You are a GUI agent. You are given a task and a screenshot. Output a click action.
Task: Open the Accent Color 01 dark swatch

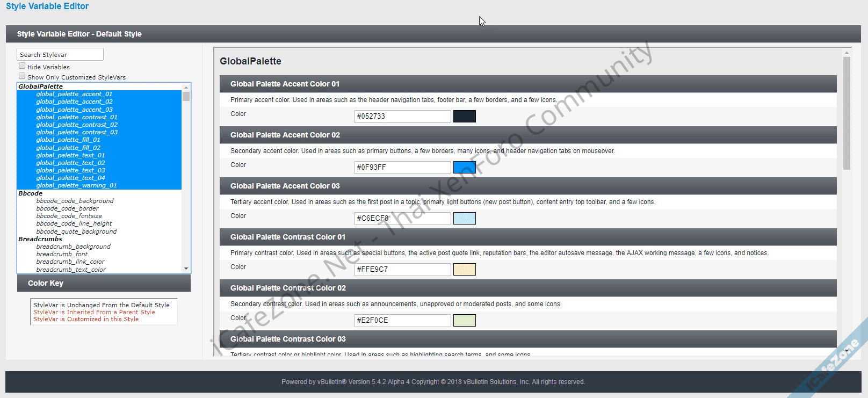coord(464,116)
